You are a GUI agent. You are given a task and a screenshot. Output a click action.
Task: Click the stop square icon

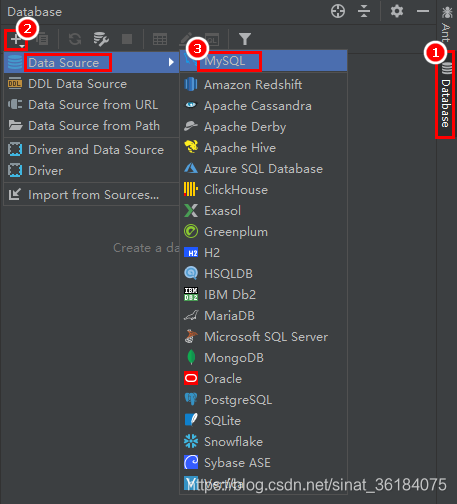click(x=127, y=39)
